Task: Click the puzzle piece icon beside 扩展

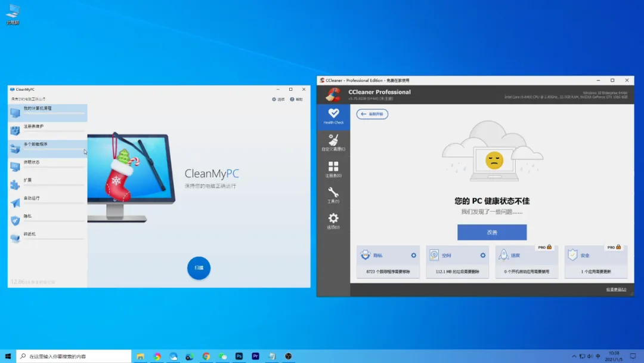Action: pyautogui.click(x=15, y=184)
